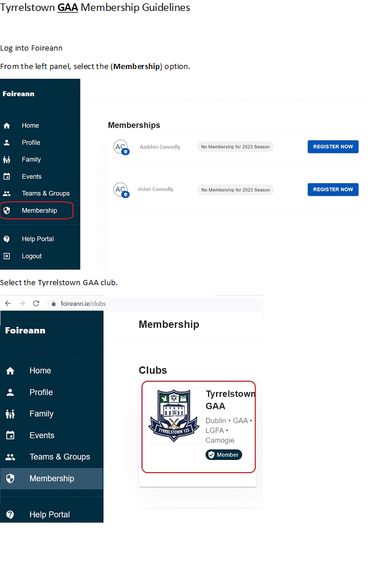
Task: Click the verified badge on Aidan Connolly's avatar
Action: pyautogui.click(x=125, y=194)
